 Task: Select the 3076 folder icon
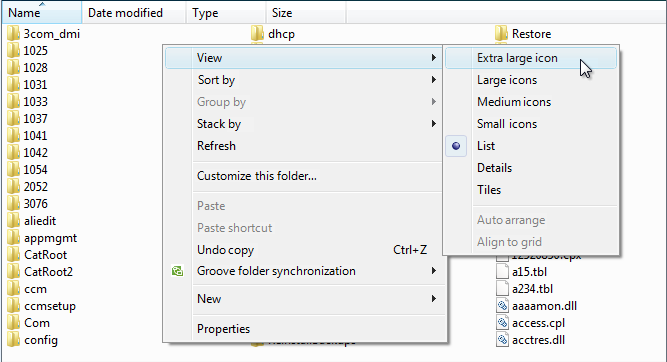pos(13,204)
